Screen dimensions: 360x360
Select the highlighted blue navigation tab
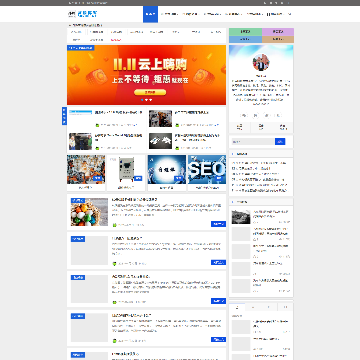pos(150,14)
